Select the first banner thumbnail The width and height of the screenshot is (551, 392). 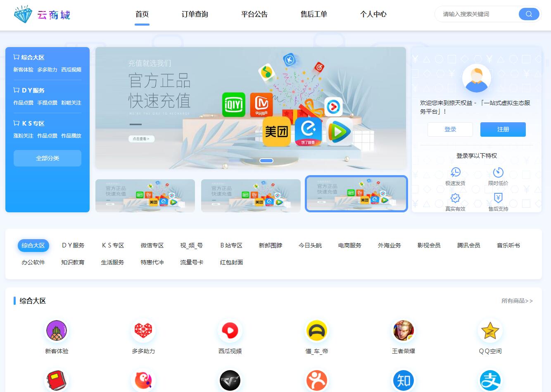[145, 196]
